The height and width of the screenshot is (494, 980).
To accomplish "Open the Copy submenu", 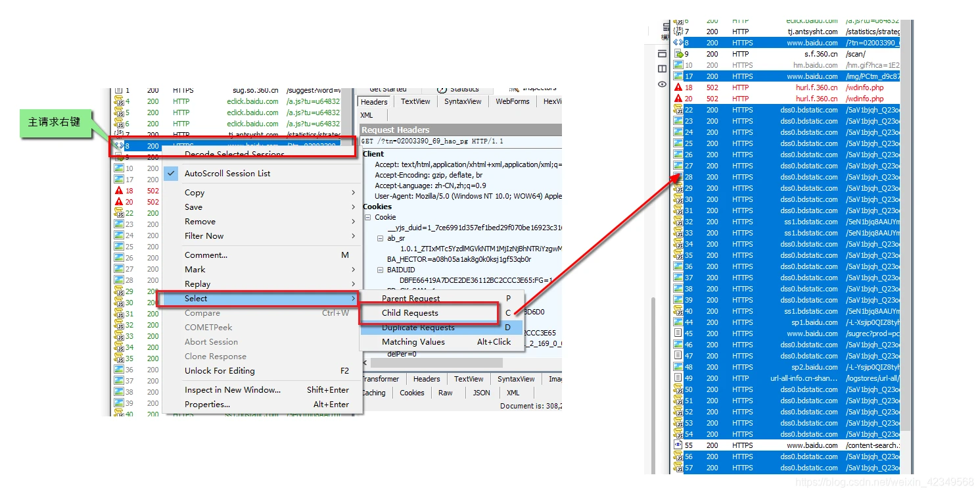I will pyautogui.click(x=263, y=193).
